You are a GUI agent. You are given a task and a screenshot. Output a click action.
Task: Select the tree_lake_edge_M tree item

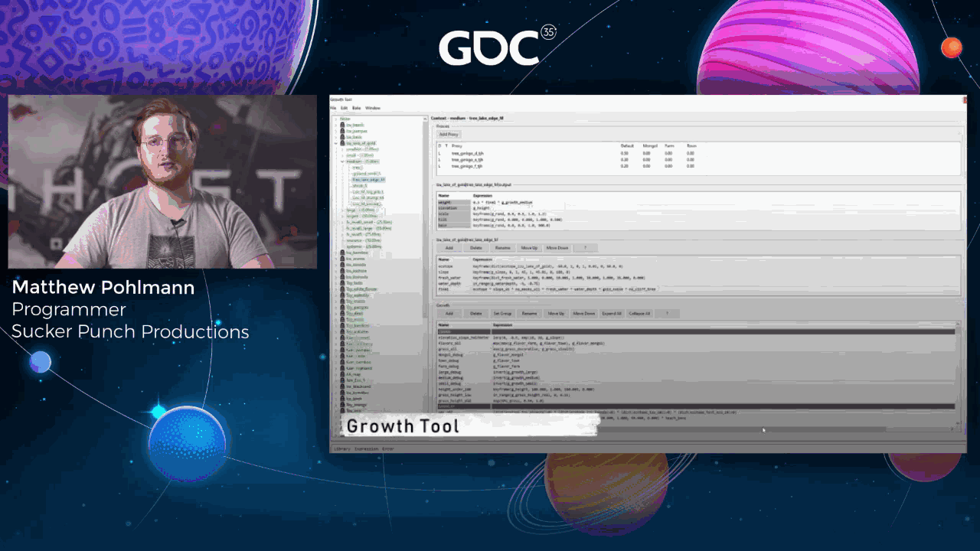click(x=368, y=180)
